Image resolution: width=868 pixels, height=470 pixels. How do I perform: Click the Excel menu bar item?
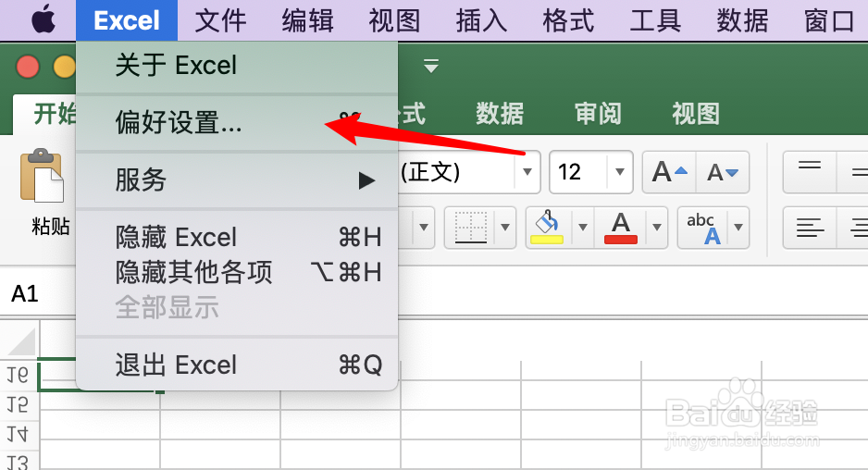pyautogui.click(x=127, y=20)
